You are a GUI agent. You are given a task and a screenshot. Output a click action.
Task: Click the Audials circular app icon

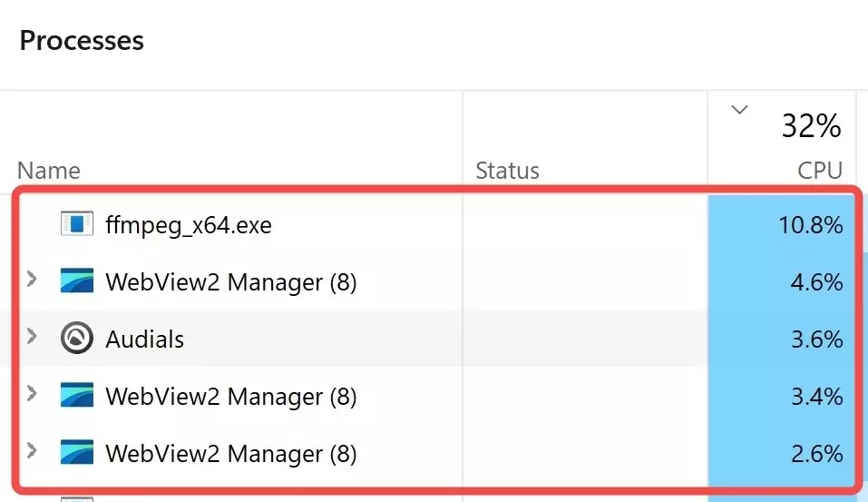pos(76,338)
